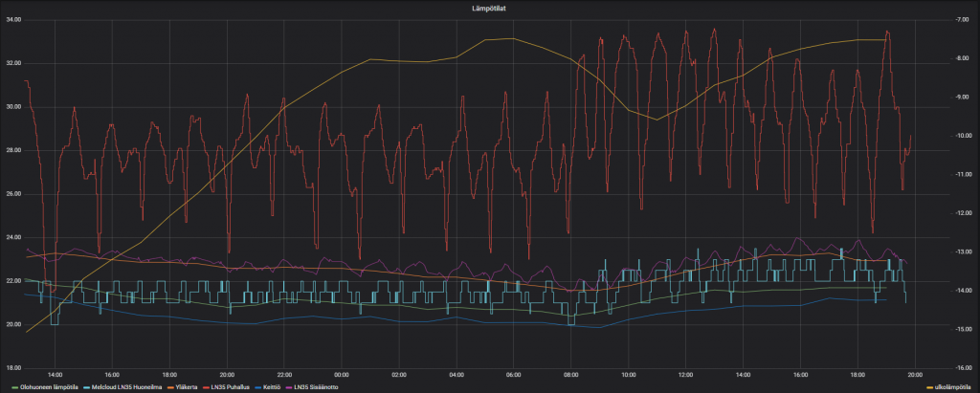Open the Lämpötilat panel title menu

(x=489, y=6)
